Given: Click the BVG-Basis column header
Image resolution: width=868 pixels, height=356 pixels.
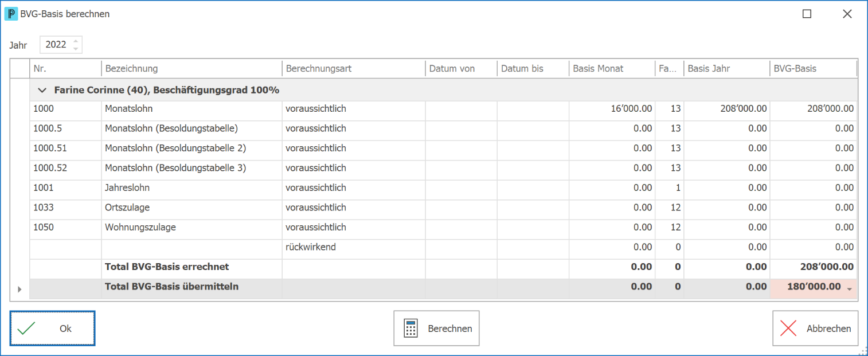Looking at the screenshot, I should (x=813, y=69).
